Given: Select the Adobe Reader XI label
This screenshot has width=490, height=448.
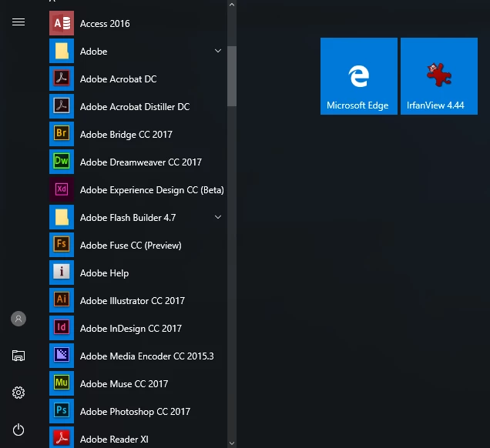Looking at the screenshot, I should tap(114, 440).
